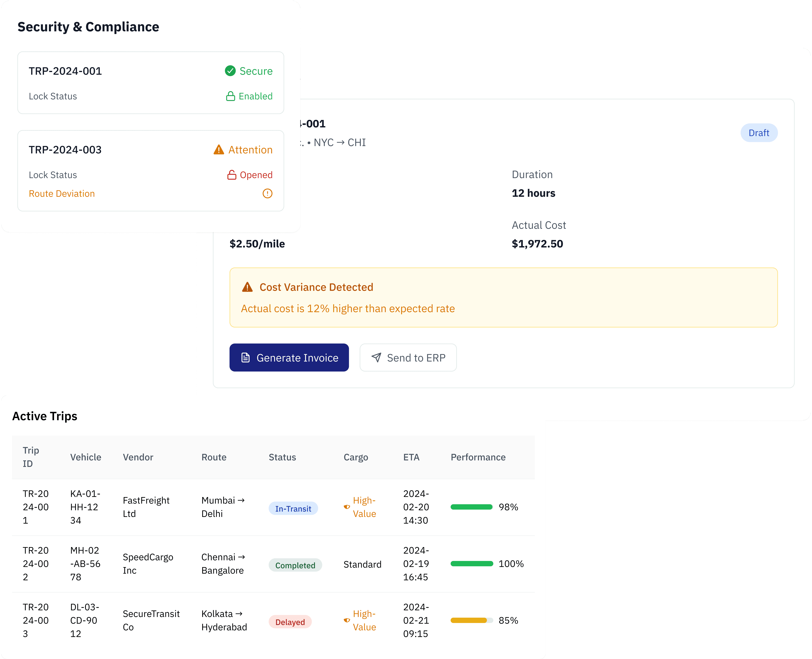Click the Draft status badge

tap(758, 133)
